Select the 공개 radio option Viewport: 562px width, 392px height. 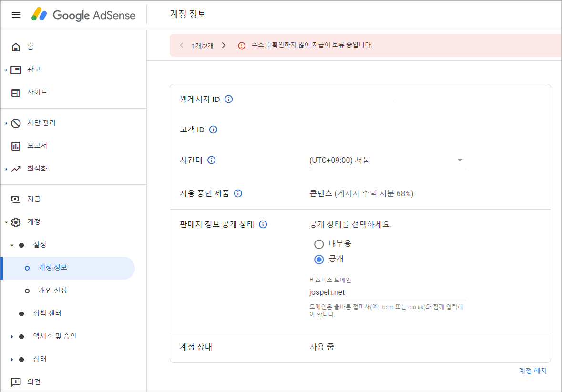319,259
